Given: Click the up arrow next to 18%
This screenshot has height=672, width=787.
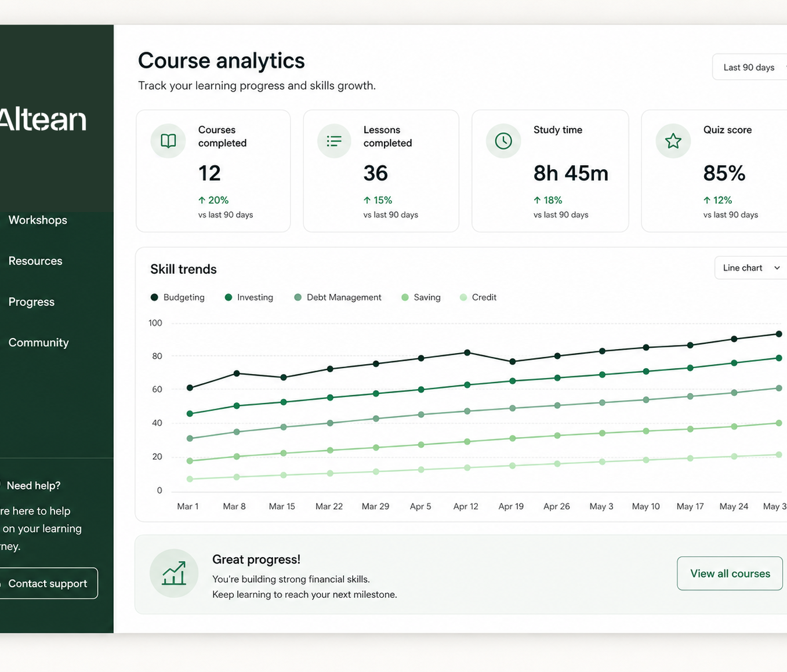Looking at the screenshot, I should pyautogui.click(x=537, y=200).
